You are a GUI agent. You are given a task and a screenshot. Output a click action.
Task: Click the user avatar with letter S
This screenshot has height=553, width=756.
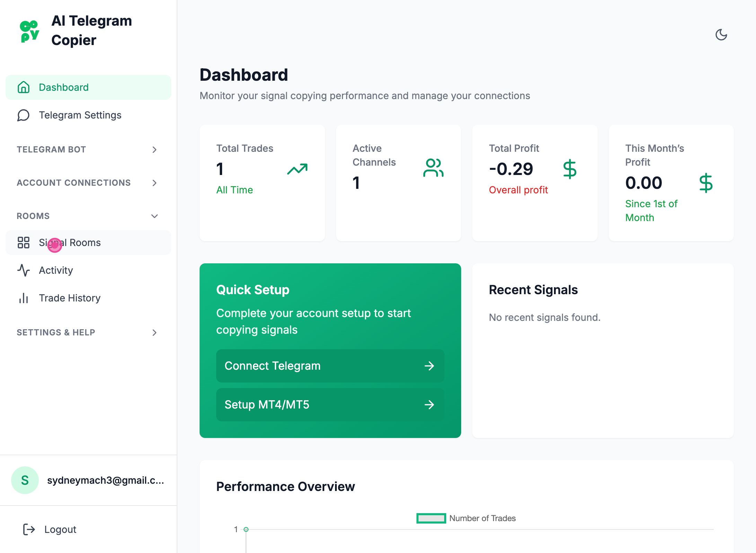(25, 480)
